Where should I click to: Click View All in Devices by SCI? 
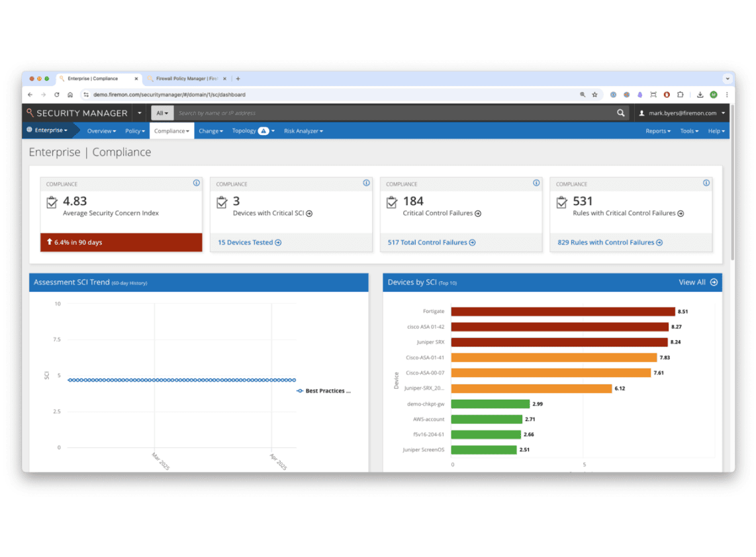(x=698, y=282)
